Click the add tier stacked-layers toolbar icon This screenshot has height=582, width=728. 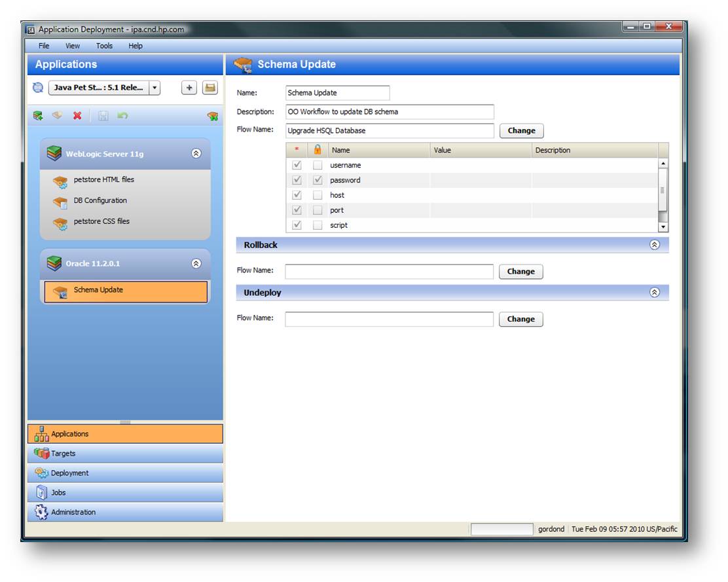[x=38, y=116]
